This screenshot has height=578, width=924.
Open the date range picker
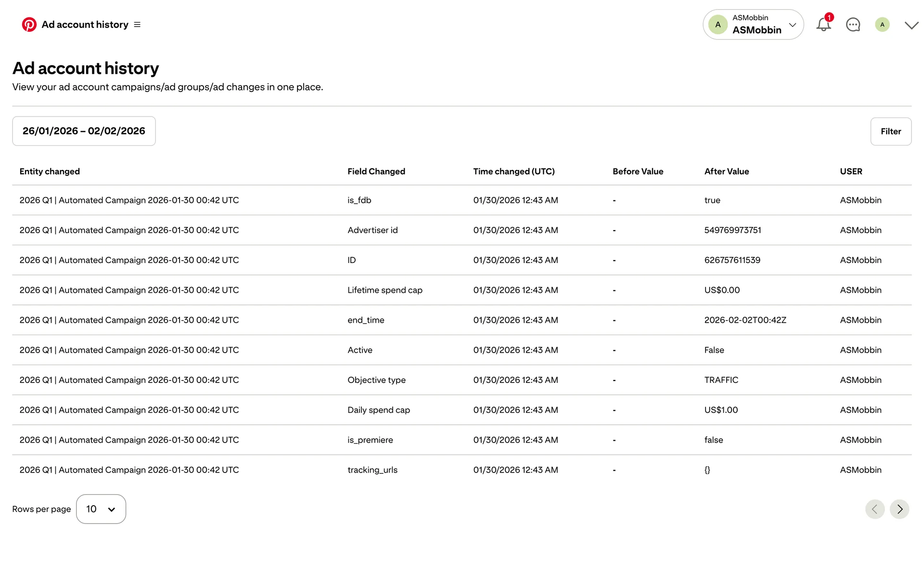click(x=84, y=131)
